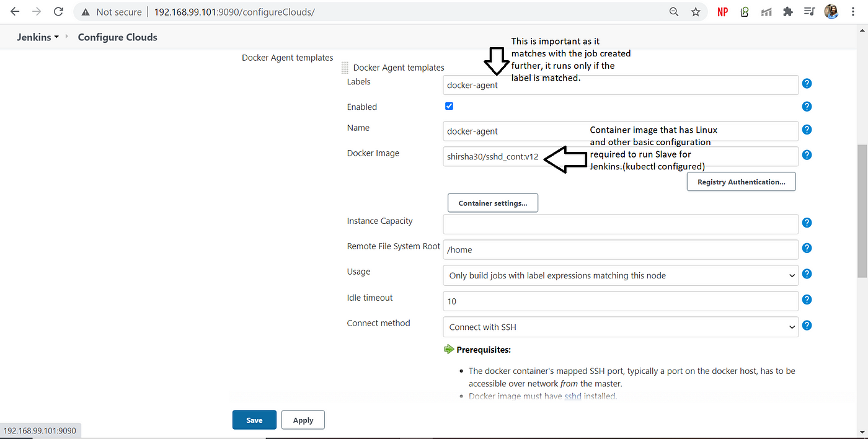This screenshot has width=868, height=439.
Task: Click the left 'Docker Agent templates' label
Action: pyautogui.click(x=288, y=58)
